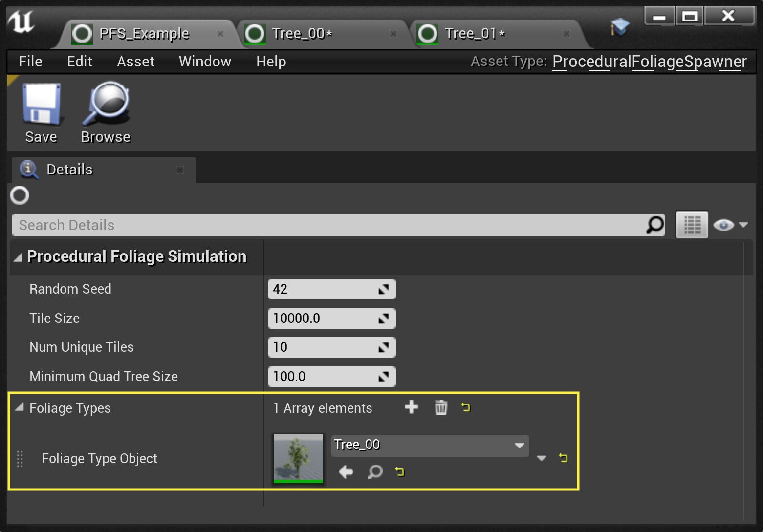Click Browse to find asset in Content Browser

tap(106, 105)
